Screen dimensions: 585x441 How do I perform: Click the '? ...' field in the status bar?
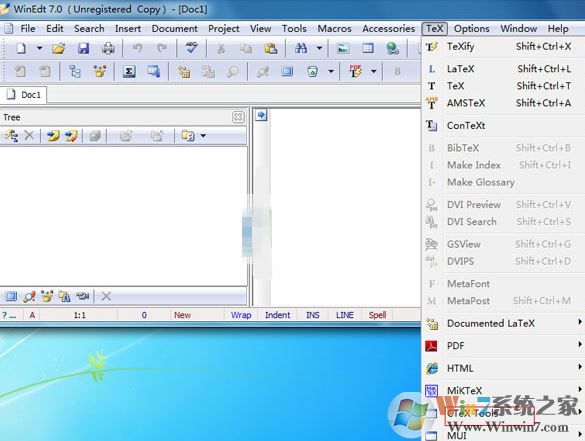pos(9,315)
